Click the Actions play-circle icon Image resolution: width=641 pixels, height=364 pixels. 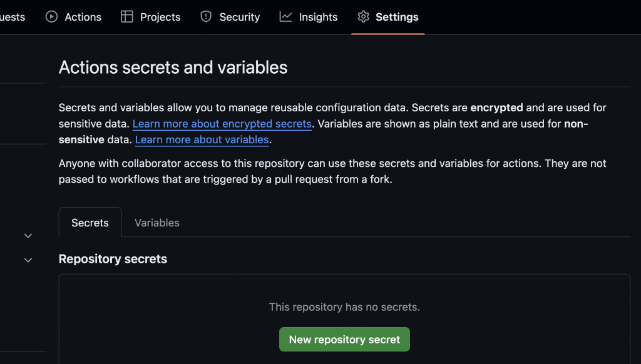pyautogui.click(x=51, y=17)
